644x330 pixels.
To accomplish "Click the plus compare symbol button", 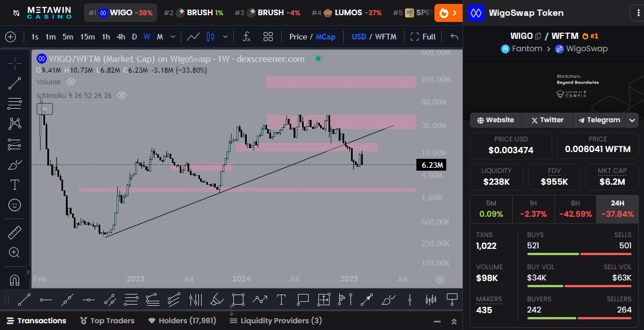I will pyautogui.click(x=10, y=37).
